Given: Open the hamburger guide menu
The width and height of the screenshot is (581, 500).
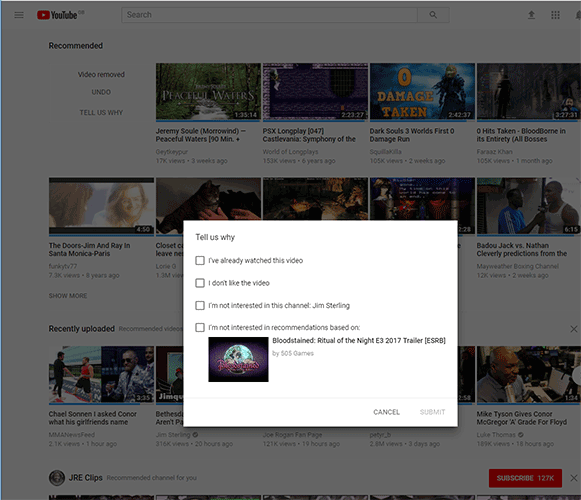Looking at the screenshot, I should [19, 15].
